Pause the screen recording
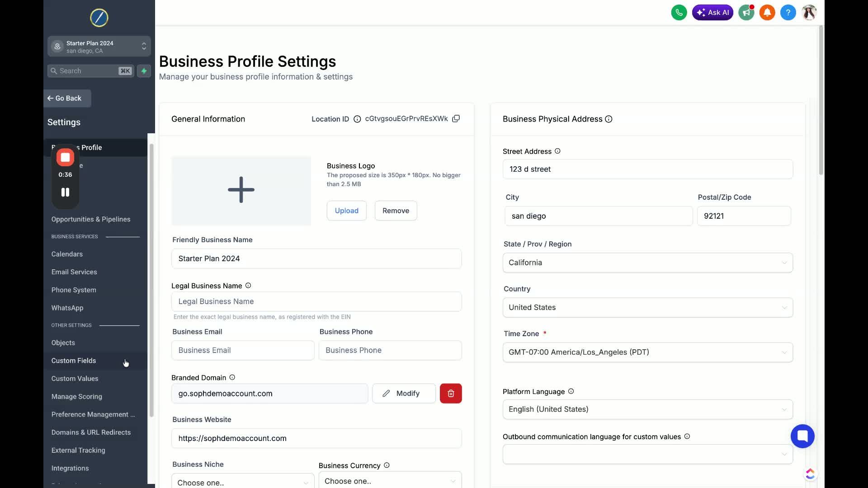 coord(65,192)
